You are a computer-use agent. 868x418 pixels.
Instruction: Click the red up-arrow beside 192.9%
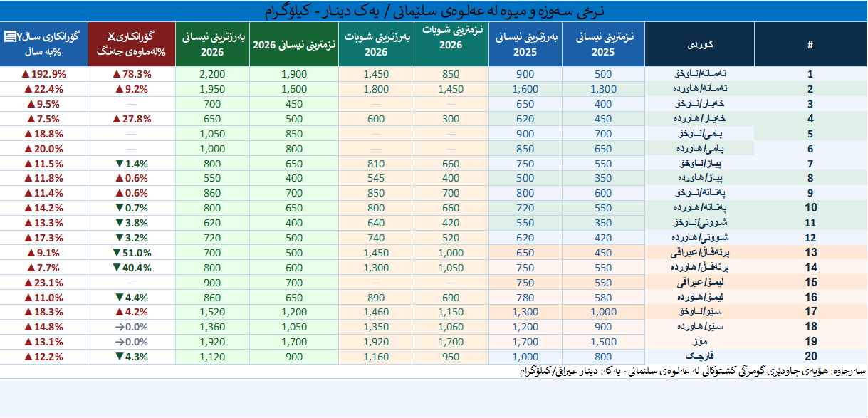tap(26, 74)
